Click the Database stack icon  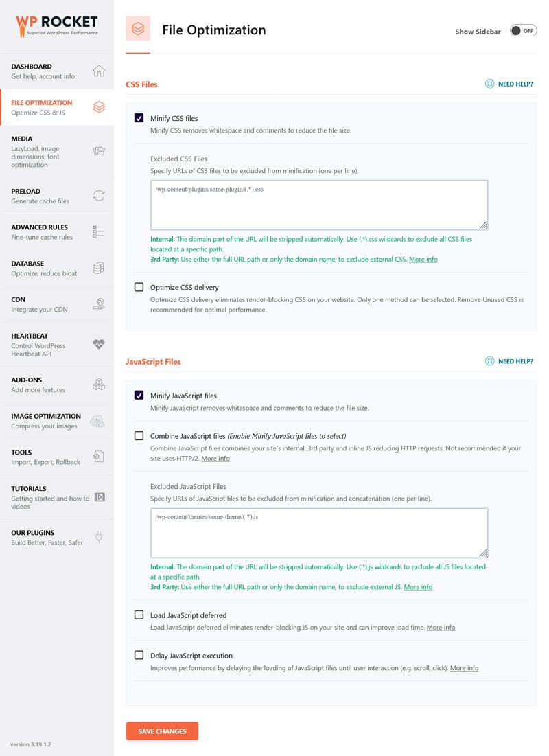[x=98, y=268]
